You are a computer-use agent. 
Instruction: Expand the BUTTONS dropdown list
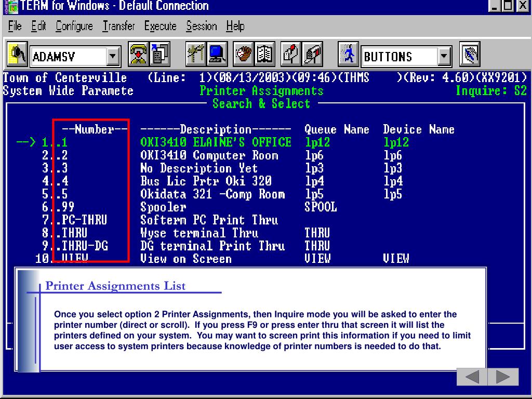444,57
